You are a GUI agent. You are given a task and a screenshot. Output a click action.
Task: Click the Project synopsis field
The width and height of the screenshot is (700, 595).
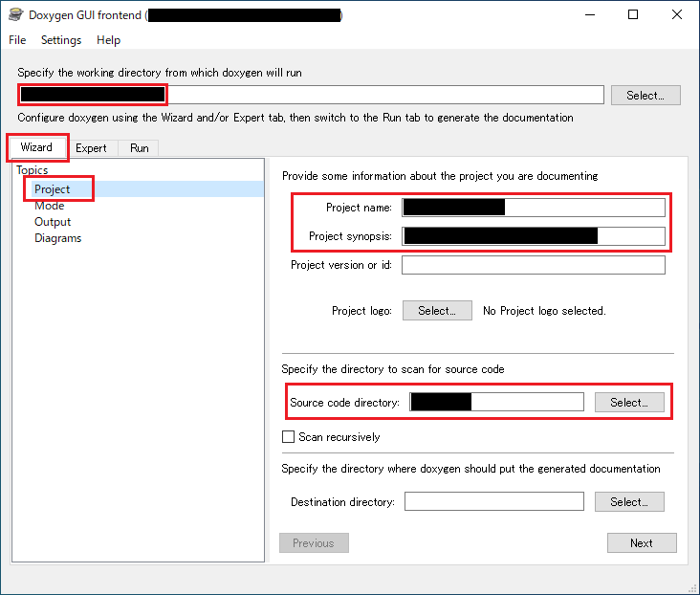tap(534, 236)
